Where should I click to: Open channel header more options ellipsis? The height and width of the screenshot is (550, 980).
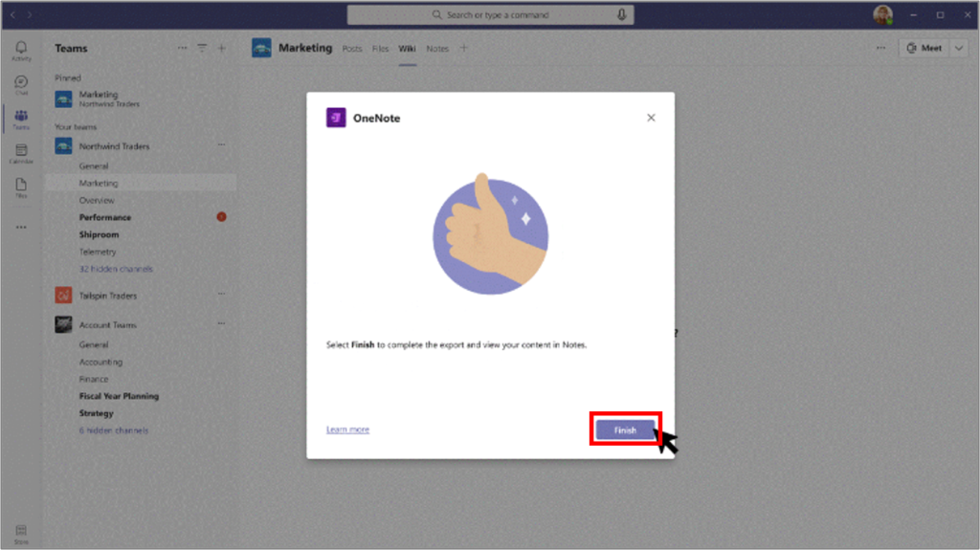[880, 48]
